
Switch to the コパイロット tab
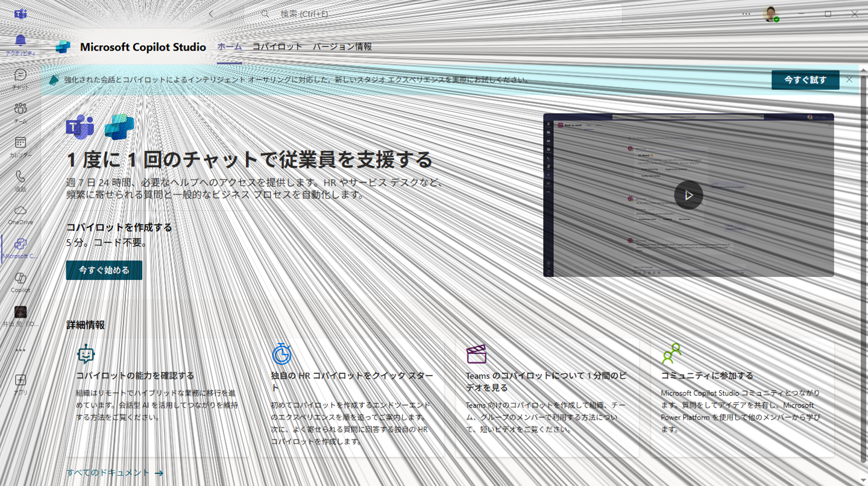(277, 46)
